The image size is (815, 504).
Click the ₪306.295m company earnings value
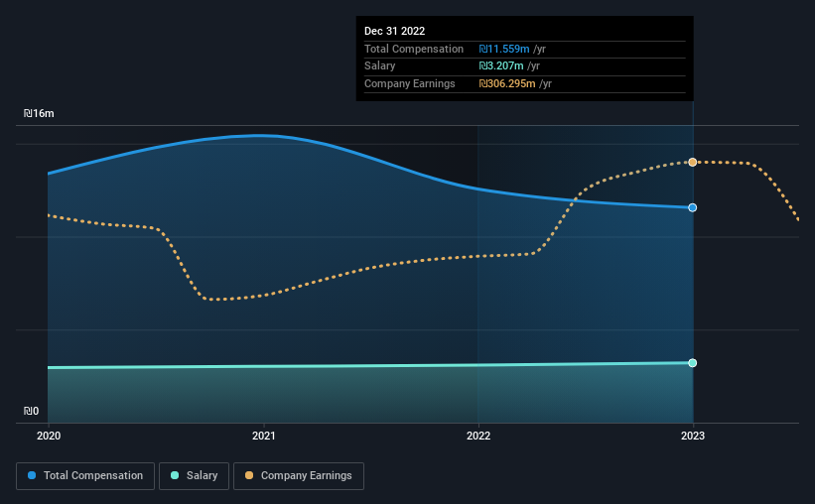pyautogui.click(x=507, y=83)
